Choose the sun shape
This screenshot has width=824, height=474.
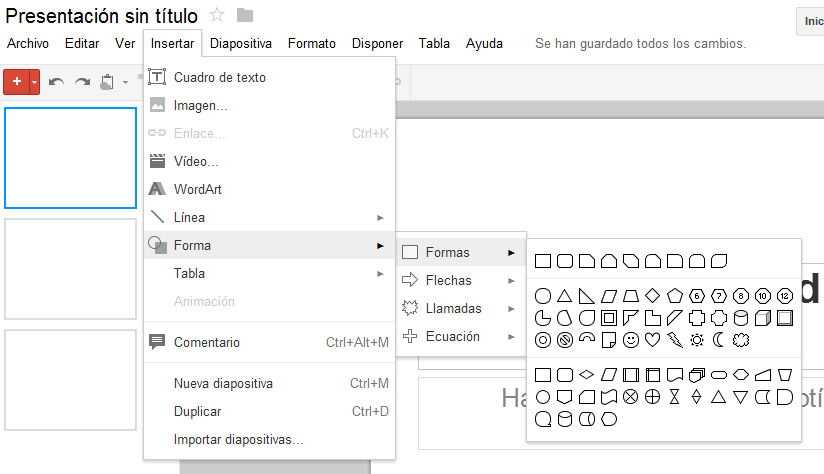(697, 340)
